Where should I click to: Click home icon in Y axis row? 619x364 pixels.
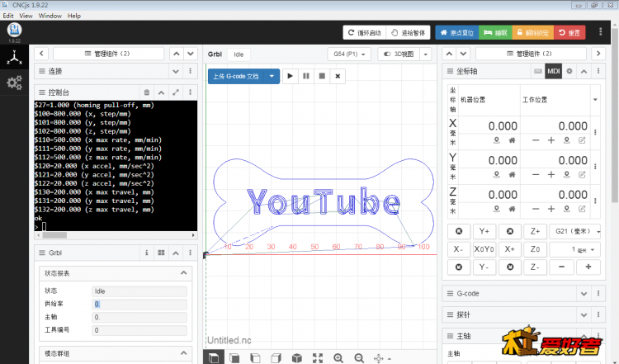coord(512,174)
